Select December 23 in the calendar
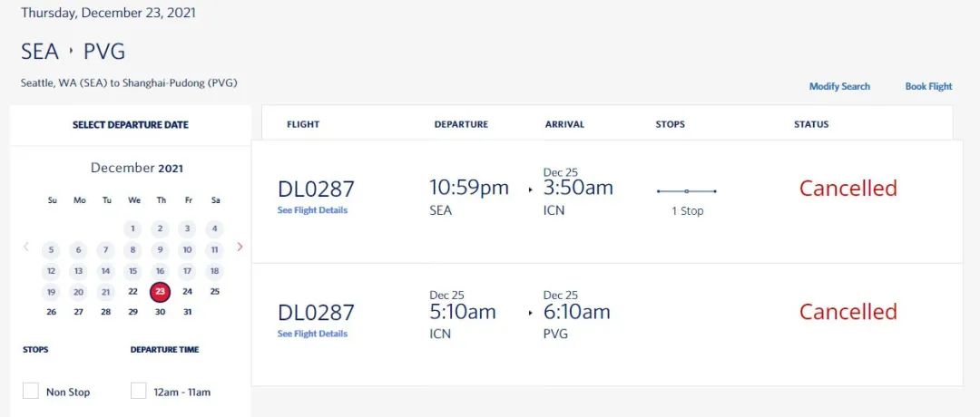The image size is (980, 417). (x=160, y=291)
